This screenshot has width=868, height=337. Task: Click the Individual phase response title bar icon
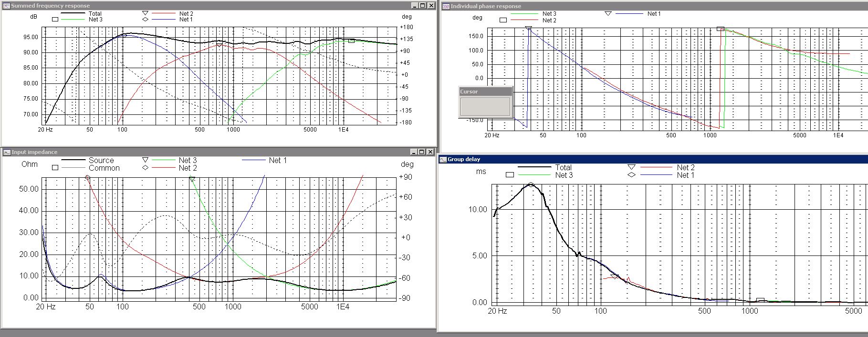click(x=446, y=6)
